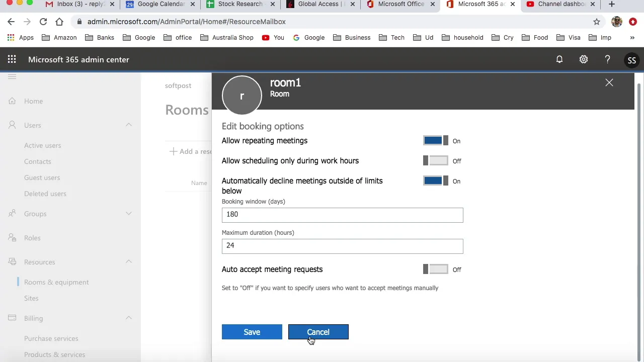The height and width of the screenshot is (362, 644).
Task: Click the Groups icon in sidebar
Action: [x=12, y=214]
